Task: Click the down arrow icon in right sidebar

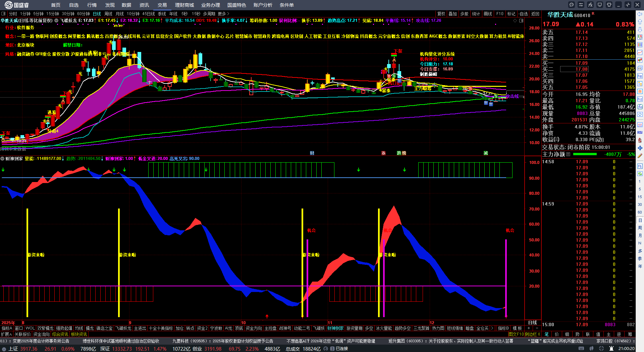Action: [640, 30]
